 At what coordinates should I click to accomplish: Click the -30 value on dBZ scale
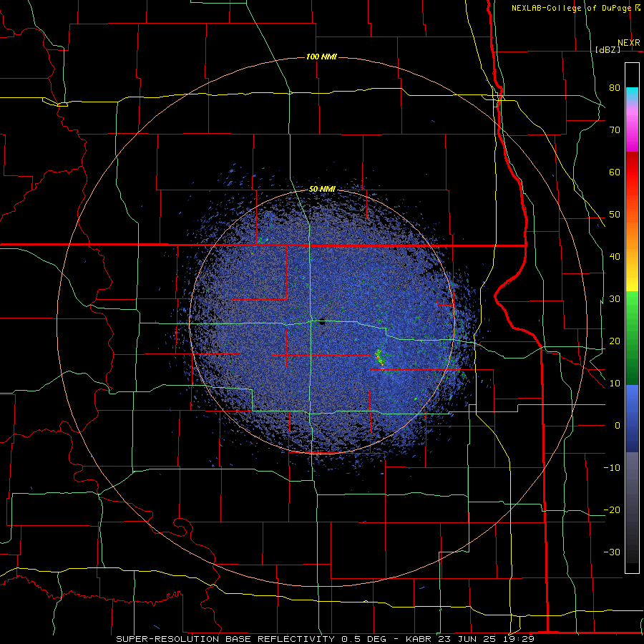pyautogui.click(x=612, y=552)
